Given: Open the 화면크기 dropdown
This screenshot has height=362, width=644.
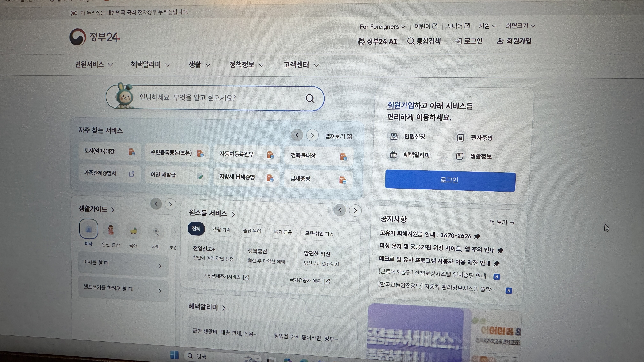Looking at the screenshot, I should click(x=520, y=26).
